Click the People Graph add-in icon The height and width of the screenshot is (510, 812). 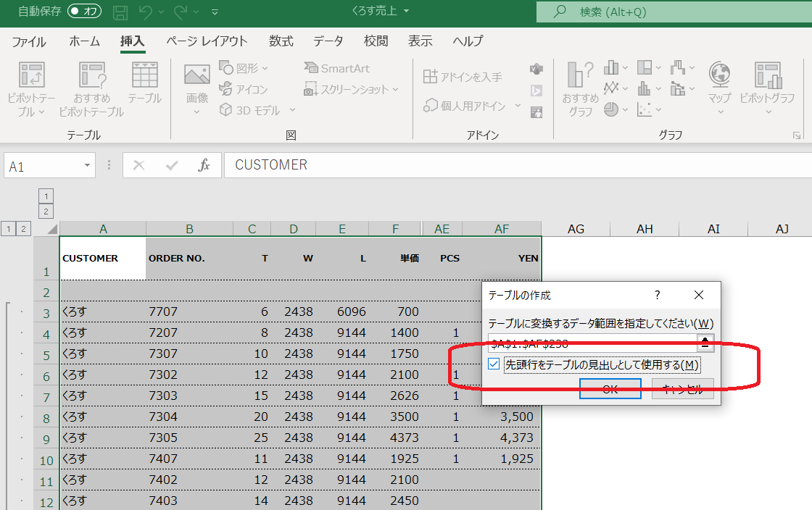click(536, 112)
